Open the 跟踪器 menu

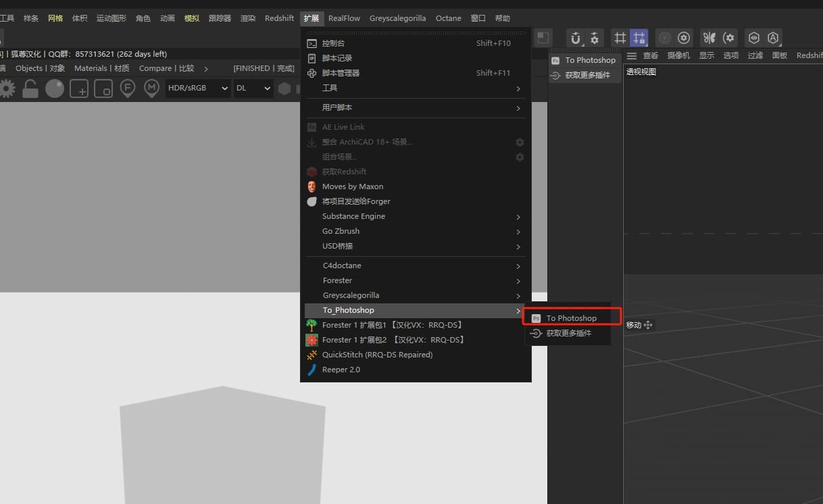point(220,18)
